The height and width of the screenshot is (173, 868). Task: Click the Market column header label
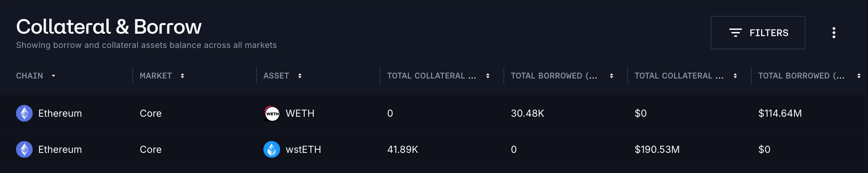[156, 76]
